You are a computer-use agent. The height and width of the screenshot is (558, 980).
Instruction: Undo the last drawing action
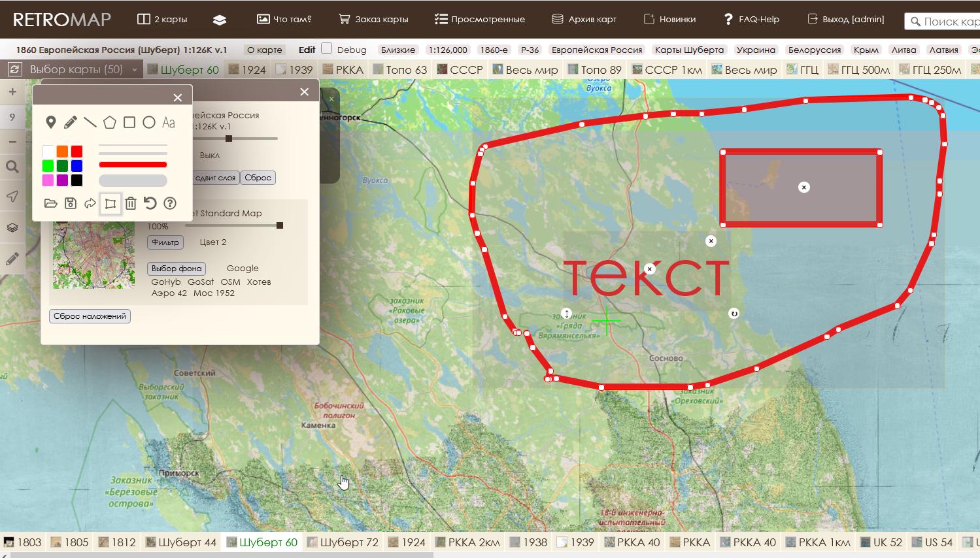[x=150, y=203]
